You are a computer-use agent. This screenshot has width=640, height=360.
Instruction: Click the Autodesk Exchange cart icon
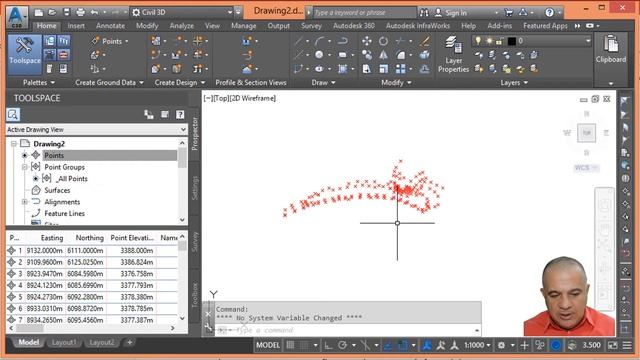tap(509, 13)
